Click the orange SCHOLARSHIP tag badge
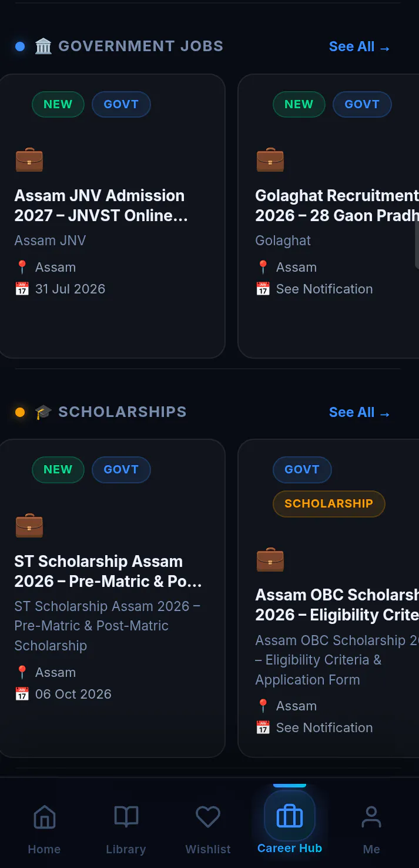The image size is (419, 868). coord(329,503)
